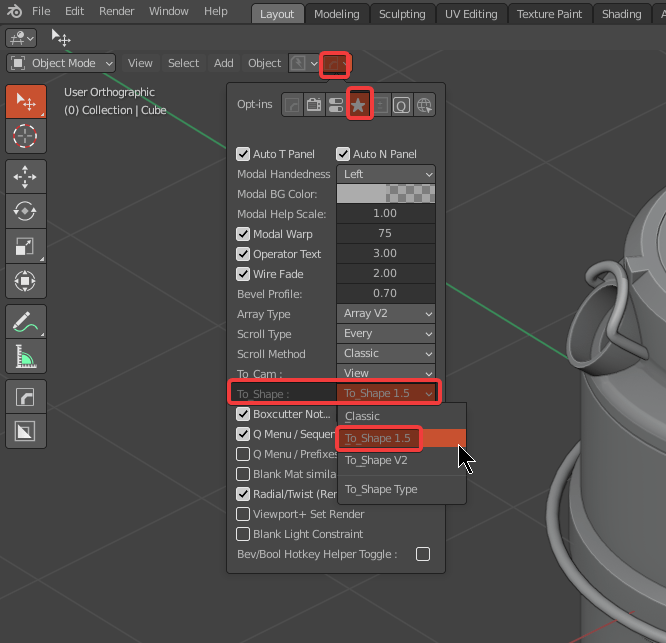The height and width of the screenshot is (643, 666).
Task: Switch to the Sculpting workspace tab
Action: pyautogui.click(x=403, y=14)
